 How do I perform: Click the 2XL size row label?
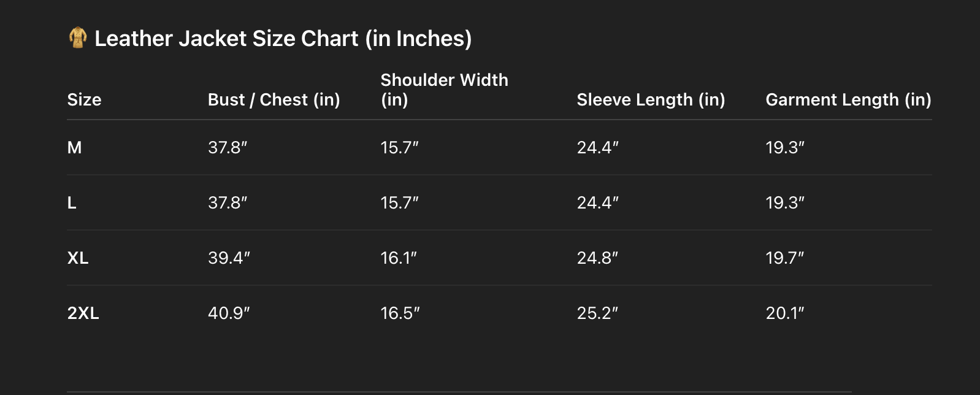[83, 313]
